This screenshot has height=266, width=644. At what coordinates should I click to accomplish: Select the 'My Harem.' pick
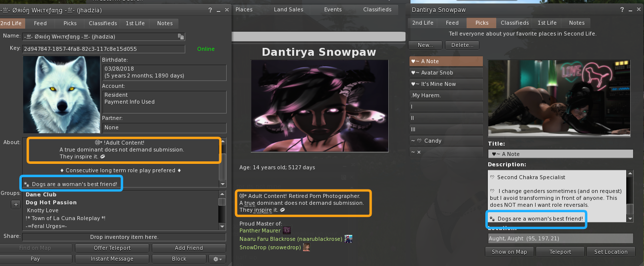point(446,95)
